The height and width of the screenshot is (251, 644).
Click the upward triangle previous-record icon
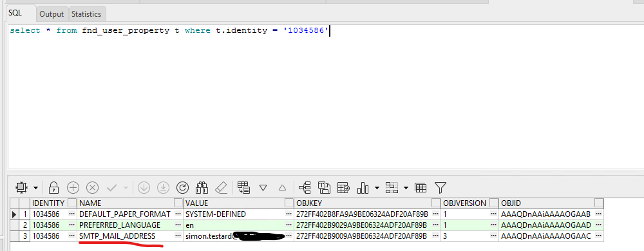(282, 188)
